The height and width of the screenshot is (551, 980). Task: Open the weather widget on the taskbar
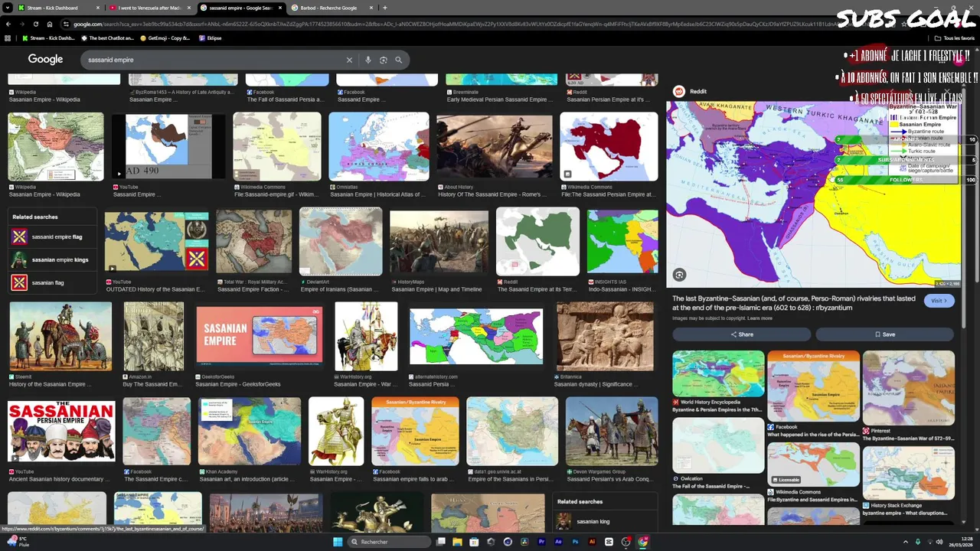click(17, 542)
